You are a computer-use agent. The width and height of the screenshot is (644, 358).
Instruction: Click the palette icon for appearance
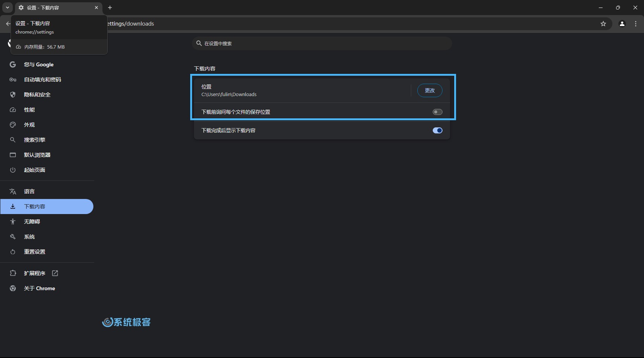[x=13, y=125]
